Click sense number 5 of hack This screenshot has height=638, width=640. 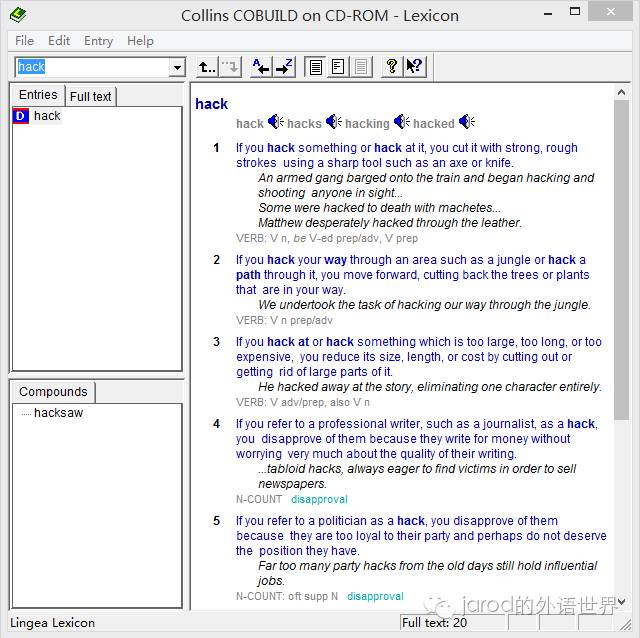pyautogui.click(x=217, y=521)
